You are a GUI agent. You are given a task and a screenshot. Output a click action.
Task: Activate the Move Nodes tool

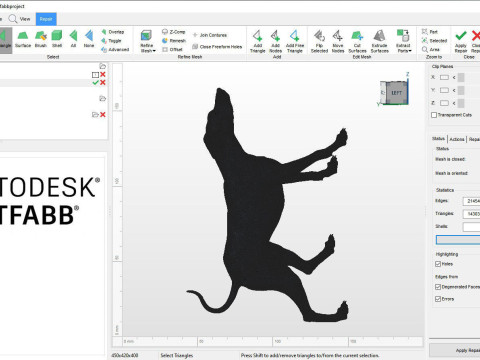338,41
